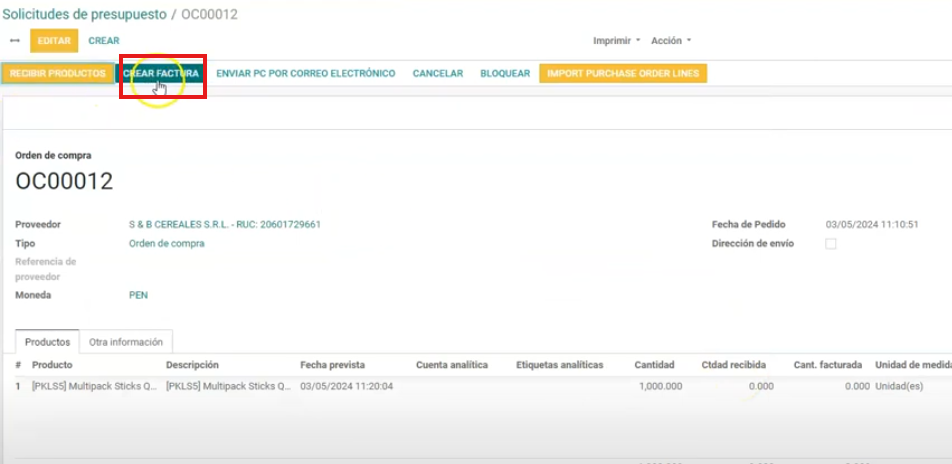Open supplier S & B CEREALES S.R.L. link
Image resolution: width=952 pixels, height=464 pixels.
[x=225, y=225]
